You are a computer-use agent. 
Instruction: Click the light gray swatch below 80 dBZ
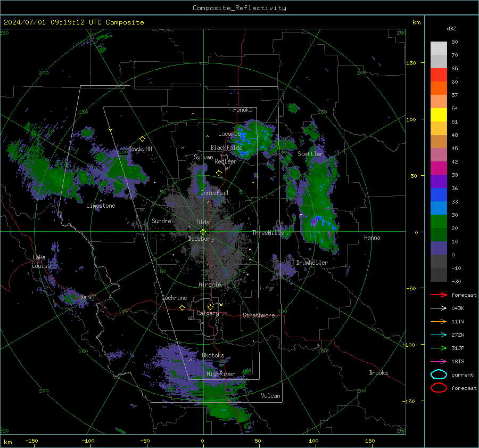(439, 48)
